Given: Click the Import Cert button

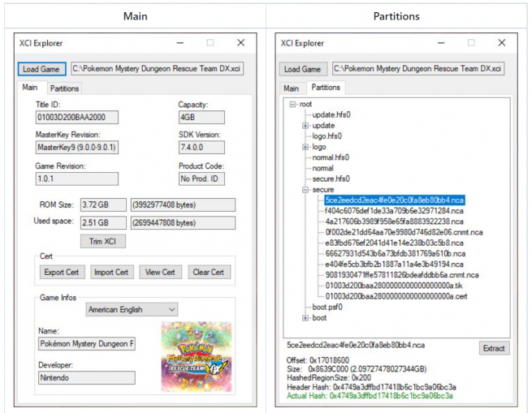Looking at the screenshot, I should (111, 272).
